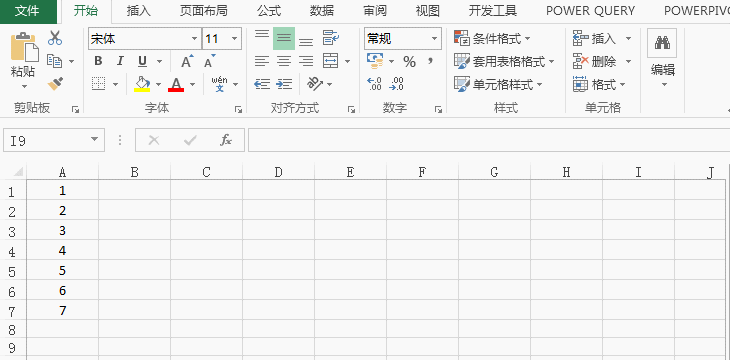Expand font color dropdown arrow
Viewport: 730px width, 360px height.
[x=192, y=84]
